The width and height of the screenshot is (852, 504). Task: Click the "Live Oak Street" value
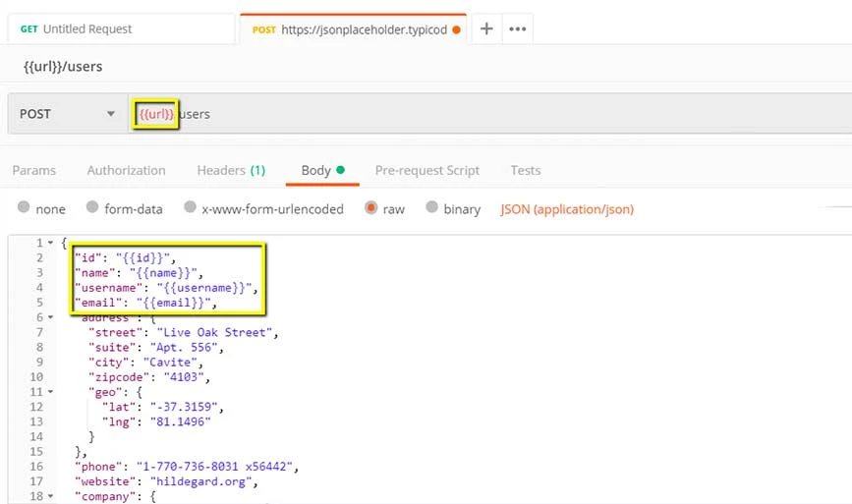pyautogui.click(x=214, y=332)
